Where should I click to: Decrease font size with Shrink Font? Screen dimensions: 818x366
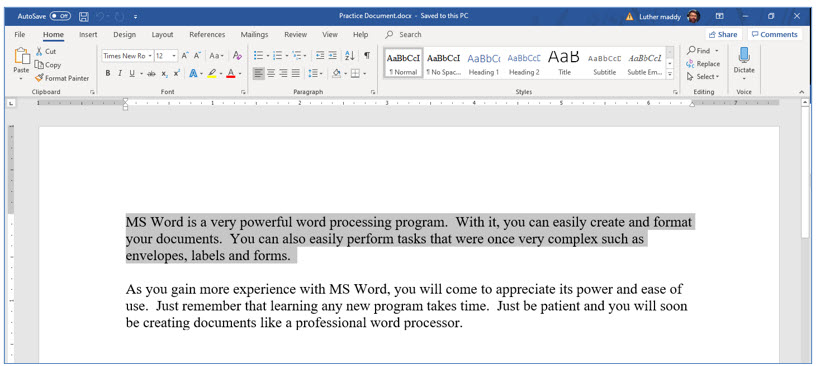pyautogui.click(x=197, y=55)
